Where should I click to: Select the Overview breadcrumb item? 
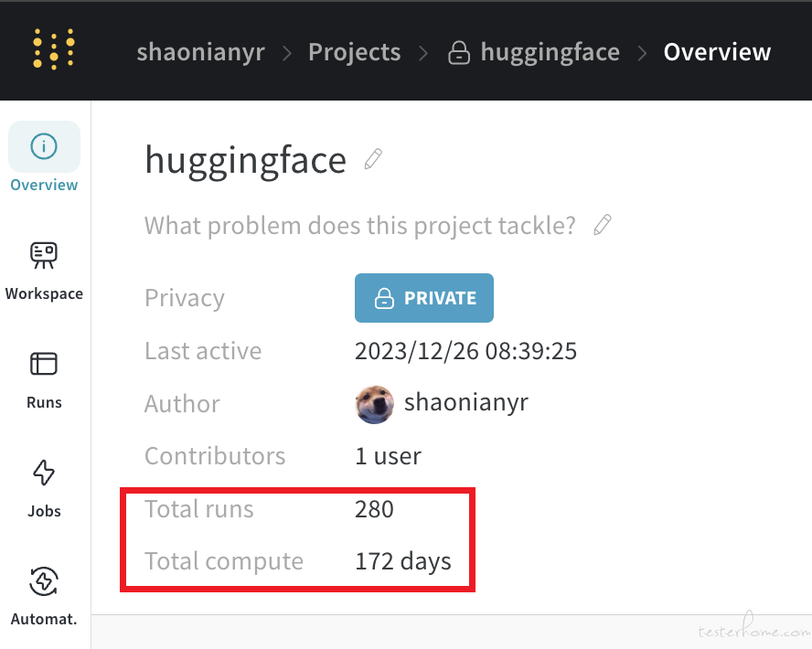[x=717, y=52]
